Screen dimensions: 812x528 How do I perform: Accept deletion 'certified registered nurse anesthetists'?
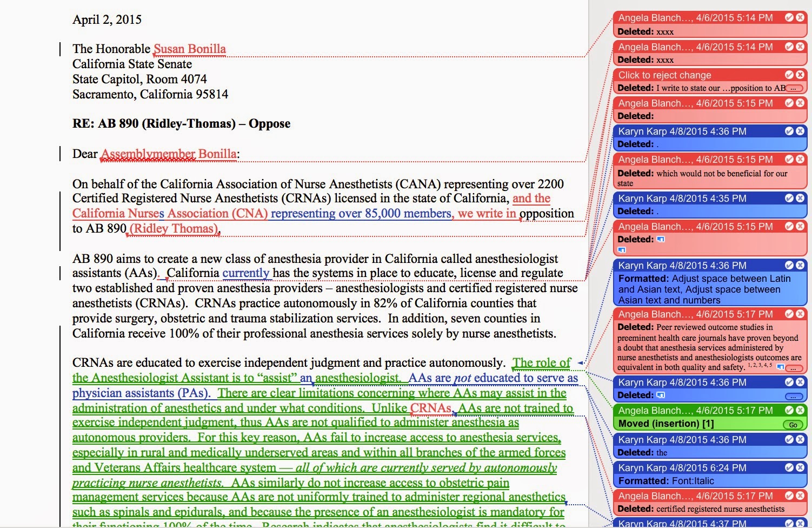789,496
